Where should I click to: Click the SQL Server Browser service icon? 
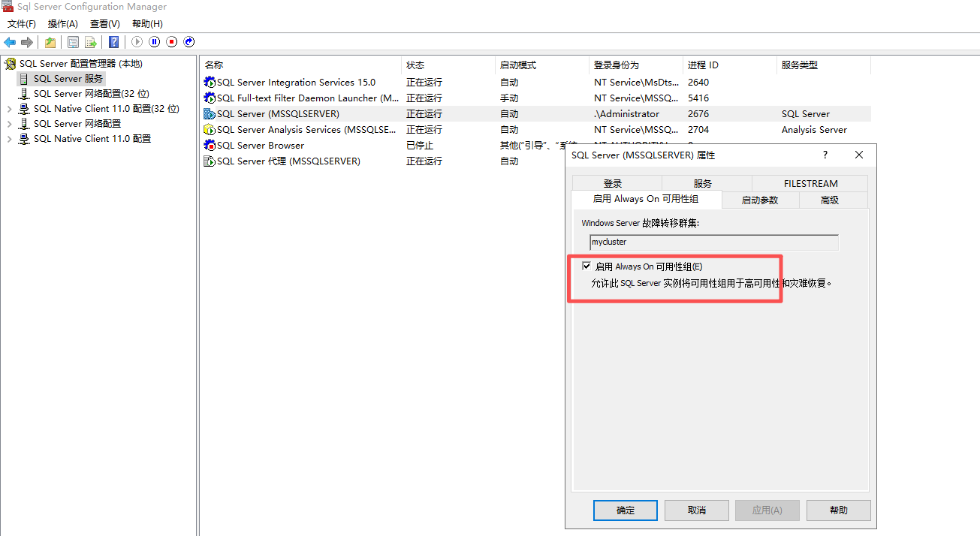(x=210, y=146)
